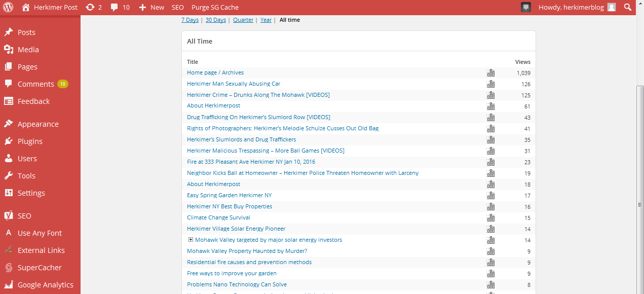644x294 pixels.
Task: Open Residential fire causes and prevention methods post
Action: [249, 262]
